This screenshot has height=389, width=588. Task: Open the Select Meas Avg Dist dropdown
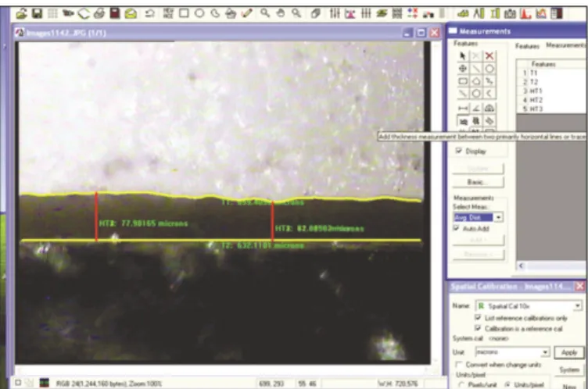(498, 217)
